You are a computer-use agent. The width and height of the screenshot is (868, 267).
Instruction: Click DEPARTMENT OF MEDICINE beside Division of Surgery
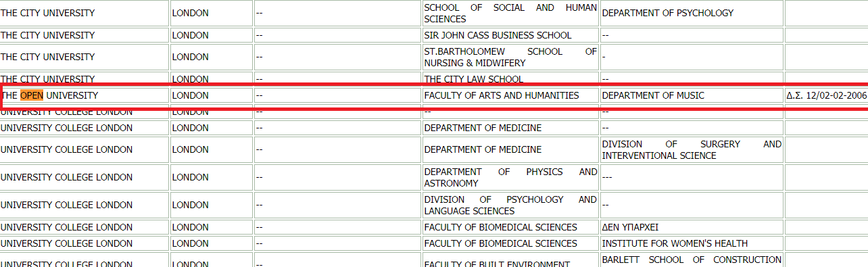click(x=510, y=149)
